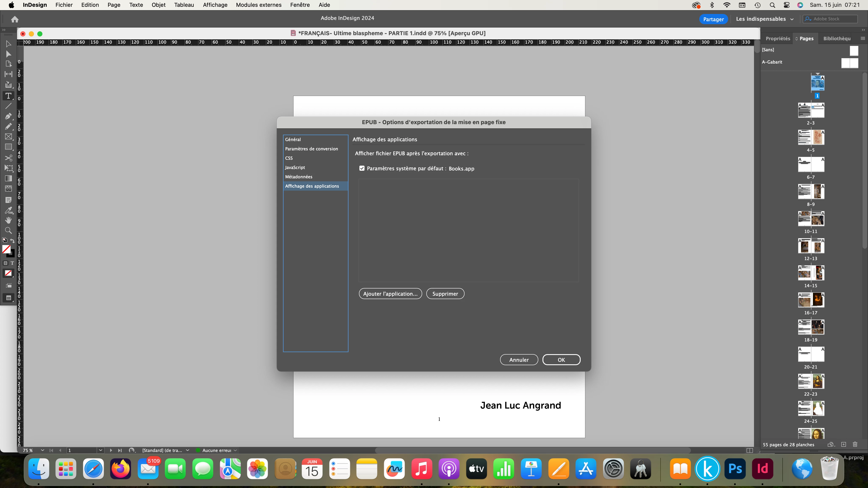Switch to the Propriétés panel tab
The image size is (868, 488).
click(x=778, y=38)
